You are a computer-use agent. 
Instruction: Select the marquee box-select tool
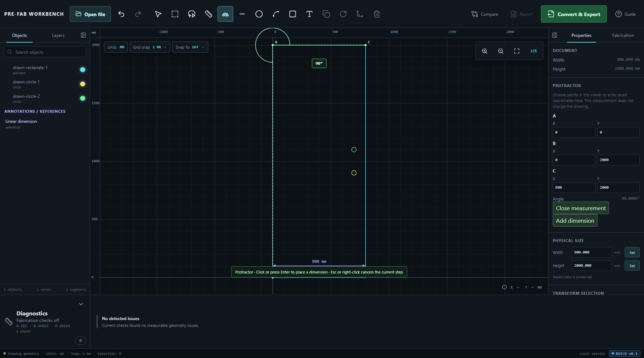175,14
